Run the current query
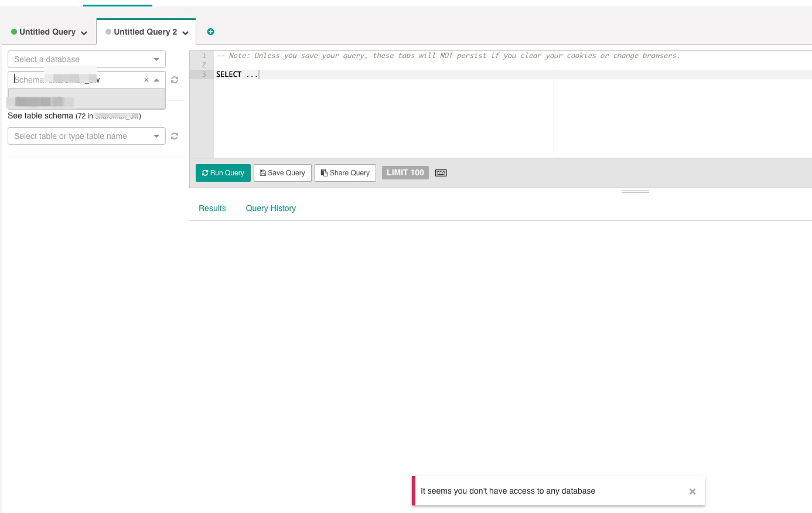 tap(223, 172)
